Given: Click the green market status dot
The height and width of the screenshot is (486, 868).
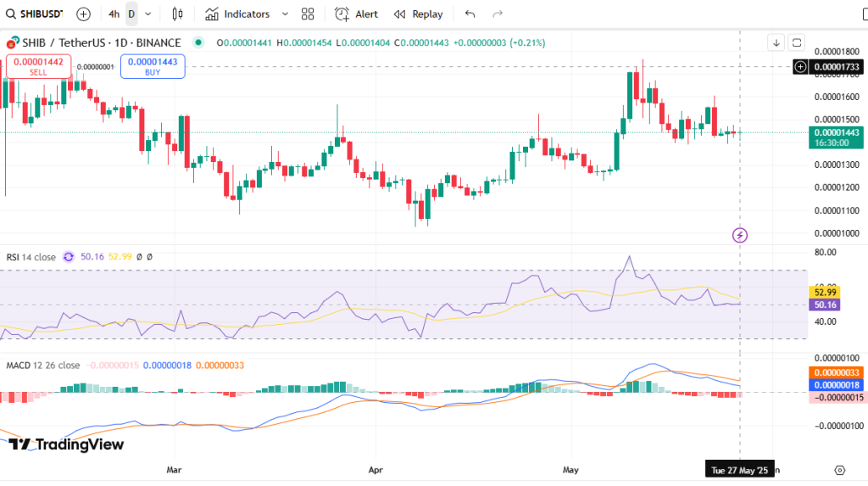Looking at the screenshot, I should (198, 42).
